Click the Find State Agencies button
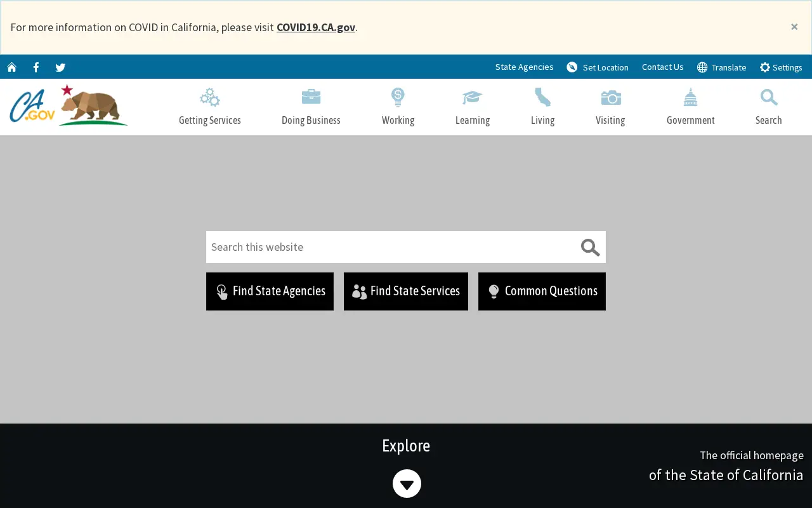 (270, 291)
